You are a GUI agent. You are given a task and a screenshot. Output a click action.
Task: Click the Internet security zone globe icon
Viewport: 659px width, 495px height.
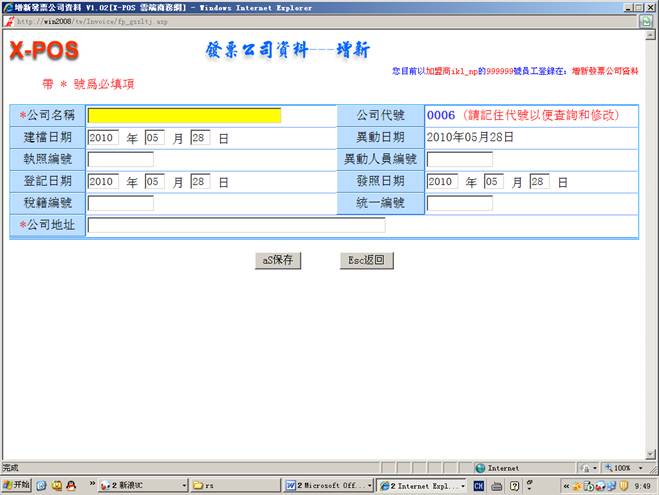point(481,468)
